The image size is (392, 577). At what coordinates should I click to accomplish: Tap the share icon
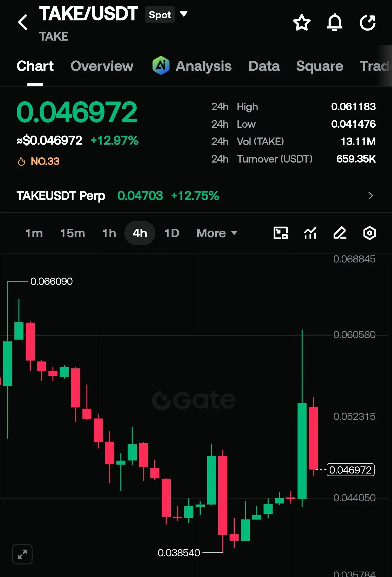pos(367,23)
